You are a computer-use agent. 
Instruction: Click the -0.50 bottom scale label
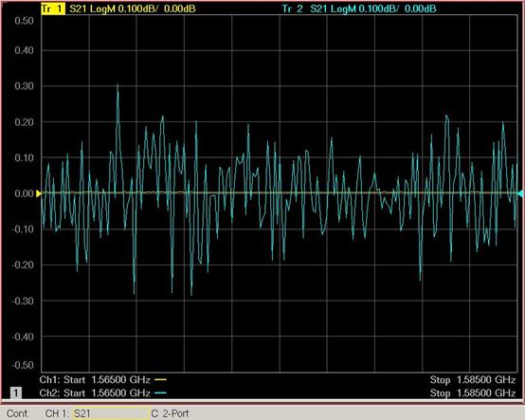(x=23, y=365)
